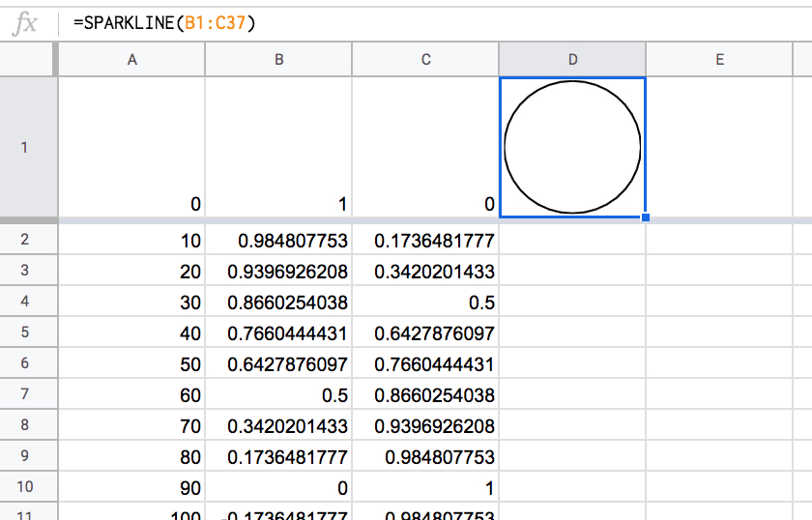Click cell with 0.6427876097 in column C
This screenshot has width=812, height=520.
tap(425, 332)
